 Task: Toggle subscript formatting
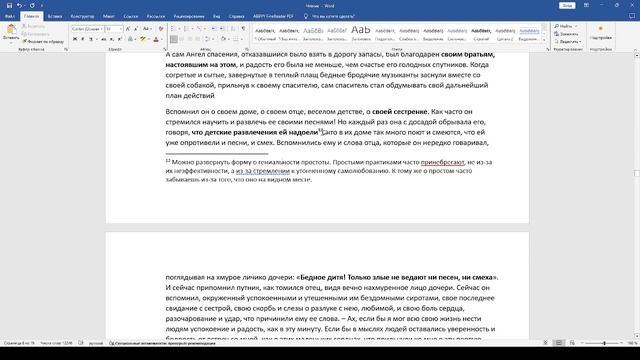112,39
